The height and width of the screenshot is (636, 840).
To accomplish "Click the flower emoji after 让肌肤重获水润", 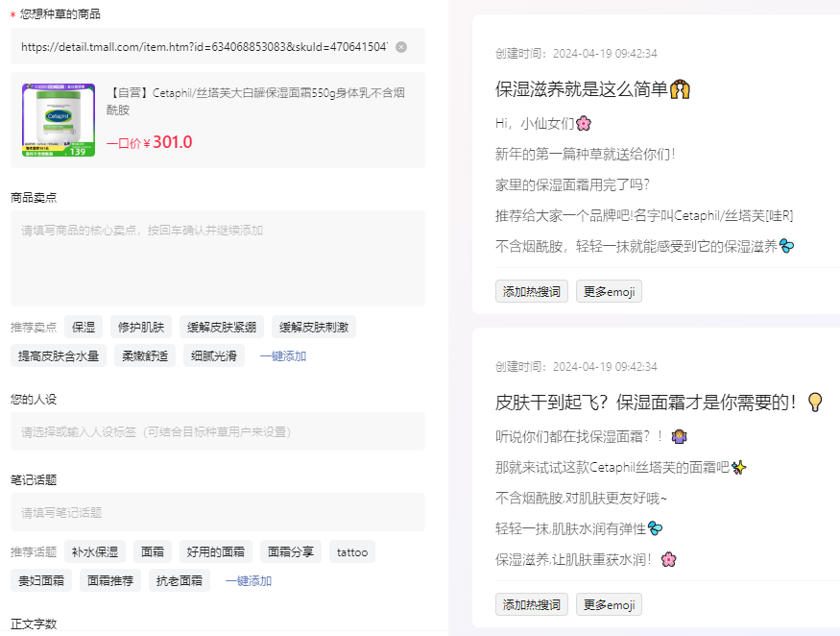I will pos(668,560).
